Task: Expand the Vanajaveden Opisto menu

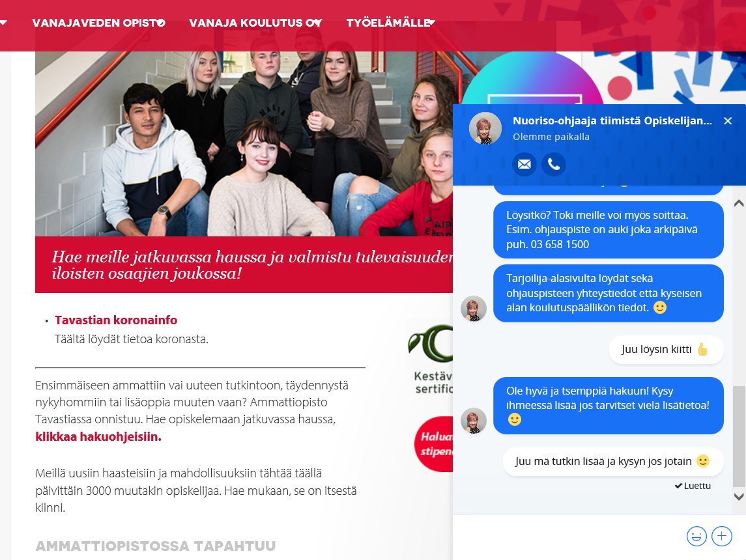Action: [x=98, y=23]
